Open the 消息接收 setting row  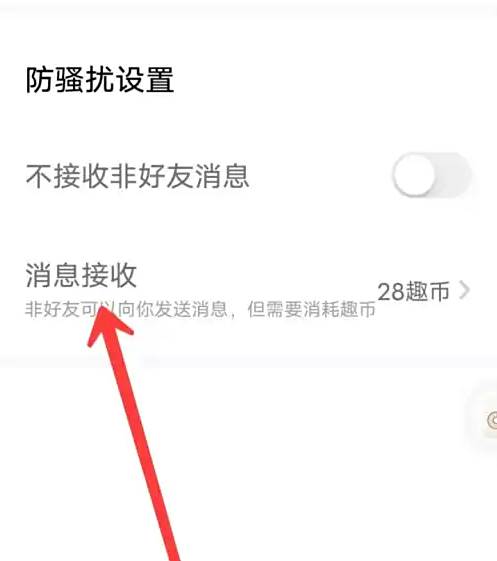[x=248, y=291]
